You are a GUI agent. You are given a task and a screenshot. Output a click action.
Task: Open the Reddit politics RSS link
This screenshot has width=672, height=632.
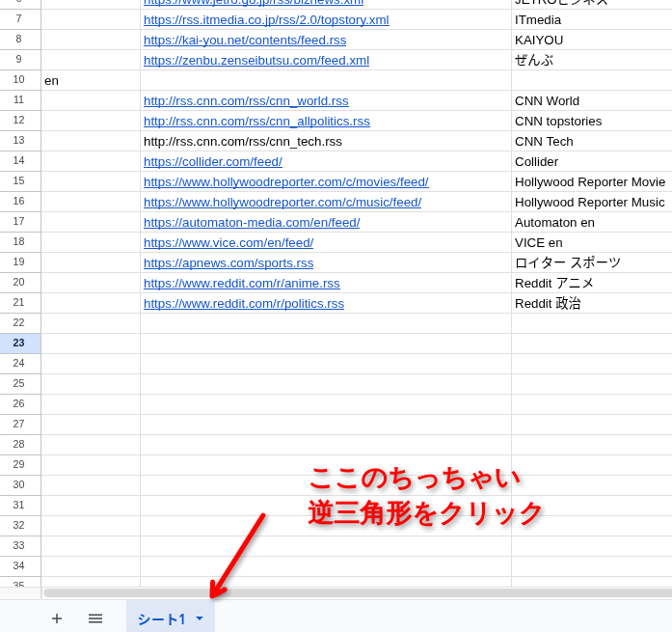(244, 304)
